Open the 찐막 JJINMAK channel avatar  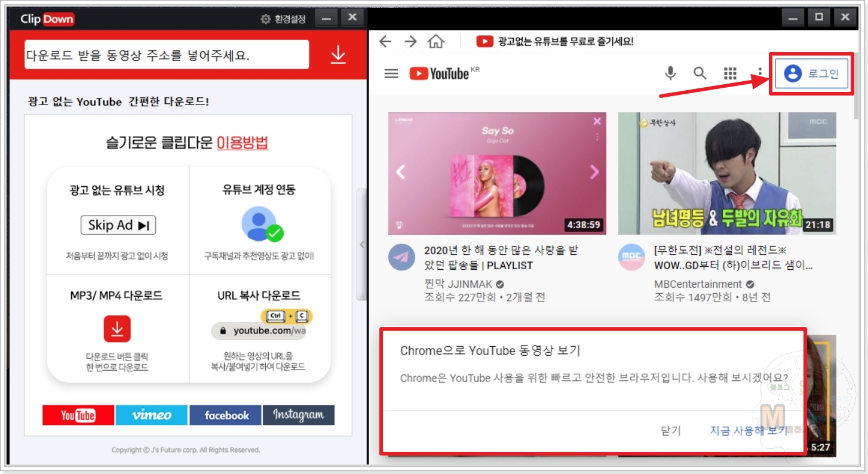click(401, 257)
